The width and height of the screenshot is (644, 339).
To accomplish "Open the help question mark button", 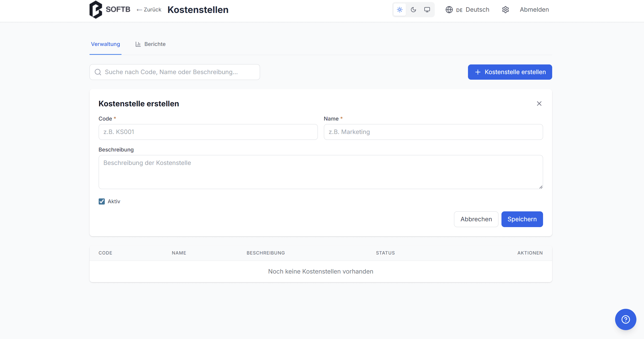I will coord(625,319).
